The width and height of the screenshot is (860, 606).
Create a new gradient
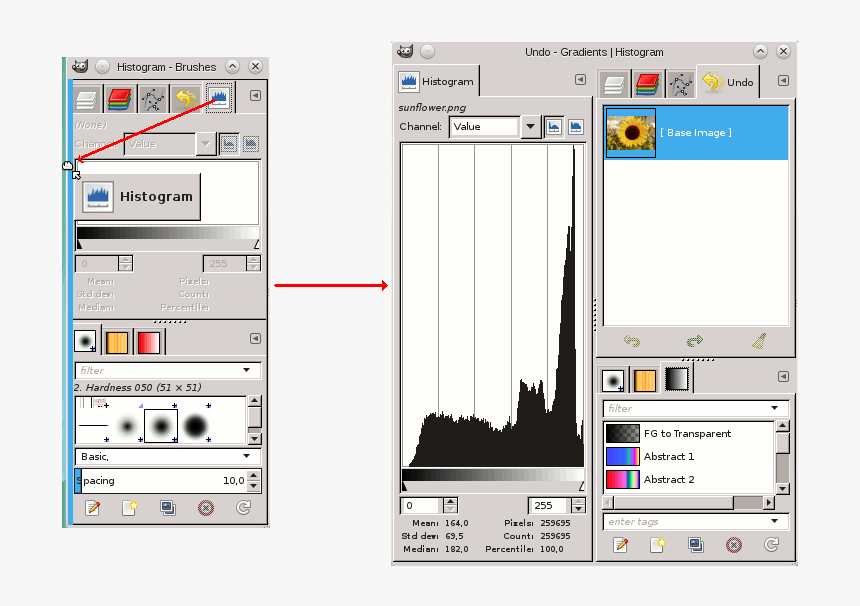pyautogui.click(x=657, y=545)
